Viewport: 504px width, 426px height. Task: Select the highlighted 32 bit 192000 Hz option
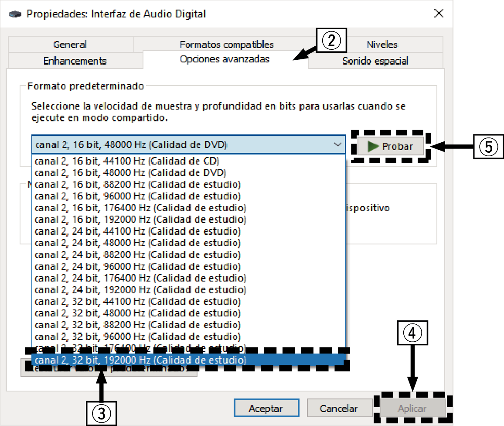[131, 360]
